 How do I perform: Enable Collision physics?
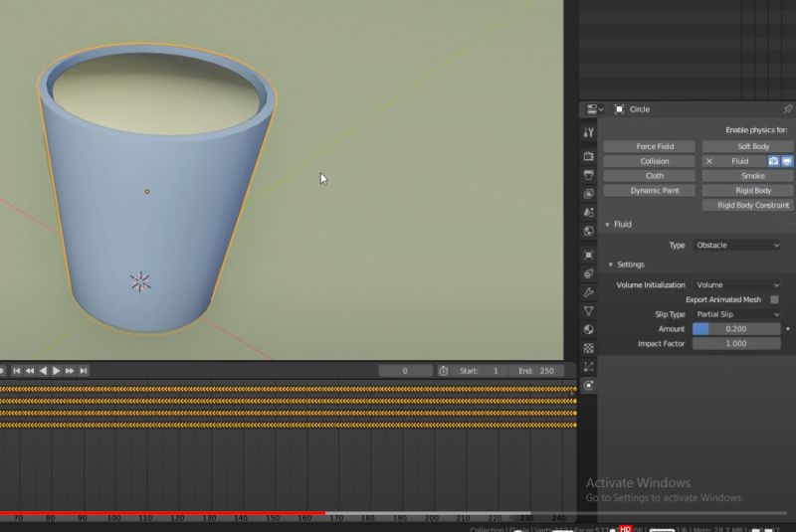coord(649,161)
